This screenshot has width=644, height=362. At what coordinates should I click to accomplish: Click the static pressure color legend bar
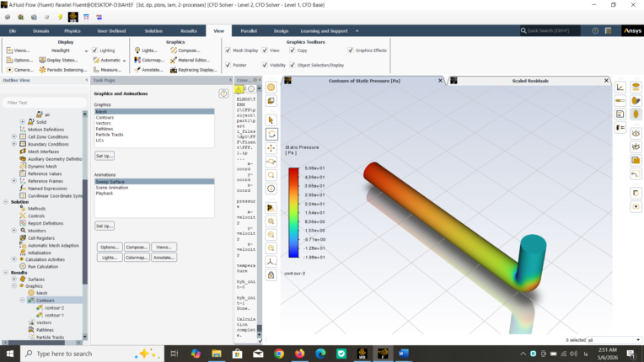(x=293, y=212)
